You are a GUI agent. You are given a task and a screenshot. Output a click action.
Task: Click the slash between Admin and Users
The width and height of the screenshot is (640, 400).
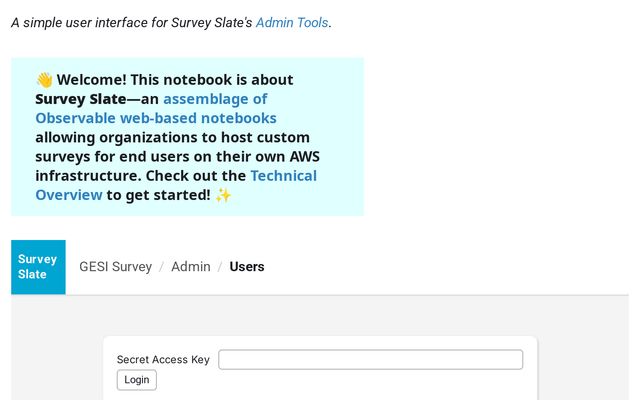click(x=220, y=267)
